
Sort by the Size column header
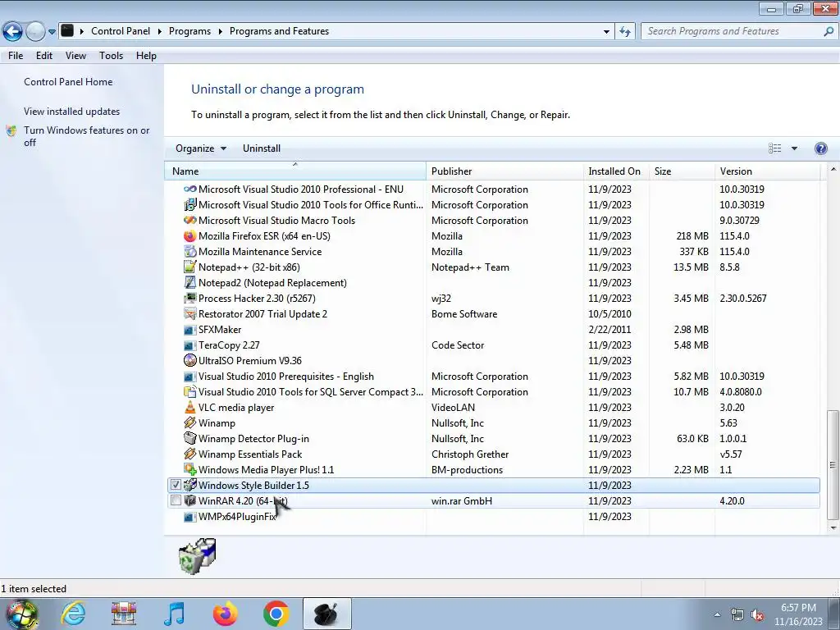(x=682, y=171)
